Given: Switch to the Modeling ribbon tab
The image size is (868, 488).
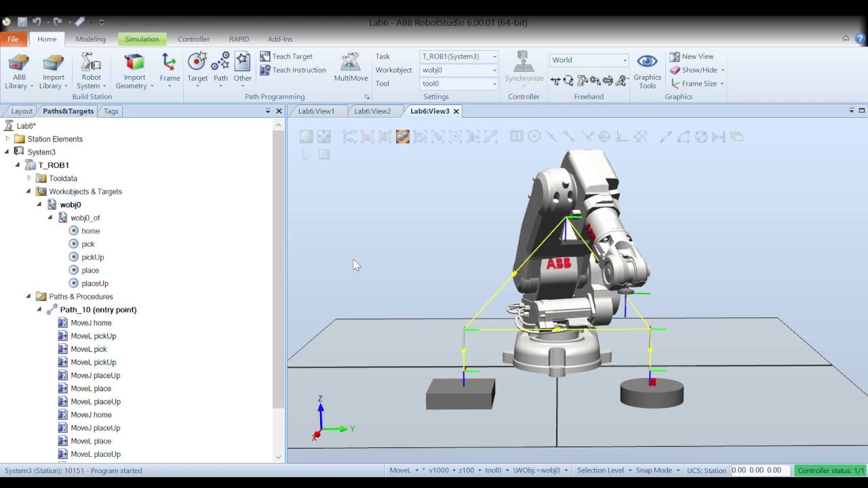Looking at the screenshot, I should [x=91, y=39].
